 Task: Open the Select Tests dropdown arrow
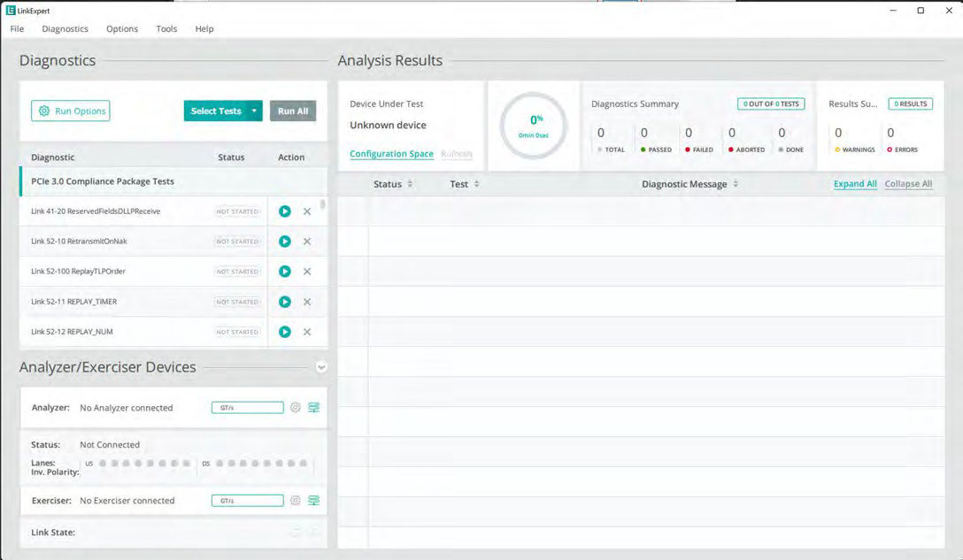(x=254, y=111)
